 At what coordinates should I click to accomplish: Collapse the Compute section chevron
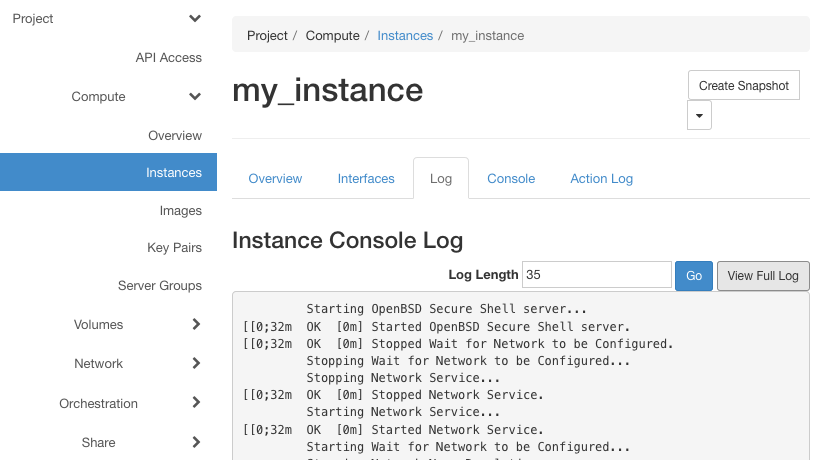[195, 97]
